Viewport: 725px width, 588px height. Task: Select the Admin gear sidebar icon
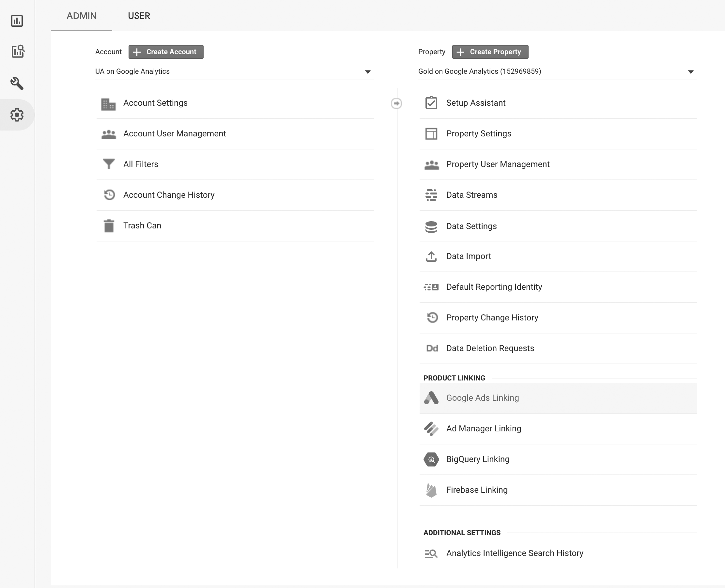[17, 115]
